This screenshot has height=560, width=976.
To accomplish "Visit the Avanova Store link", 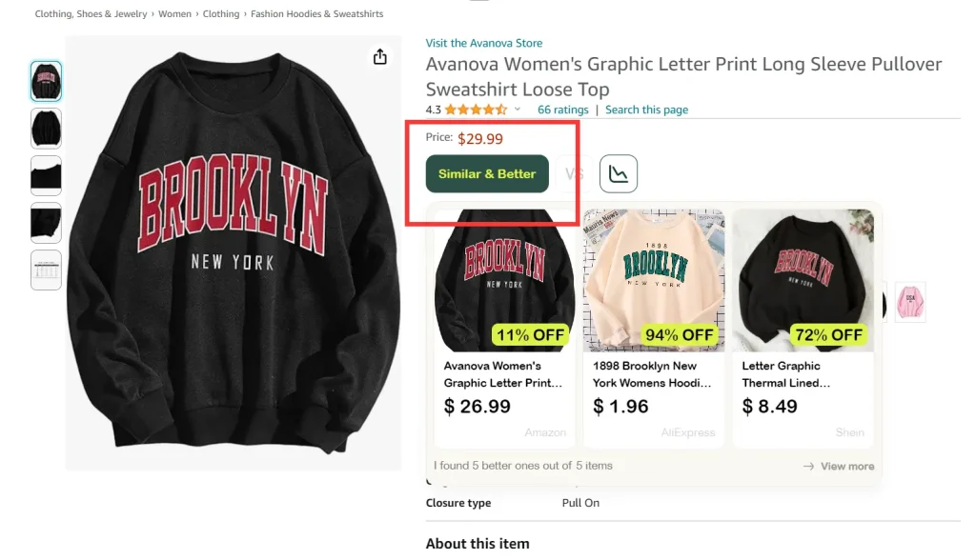I will pyautogui.click(x=484, y=43).
